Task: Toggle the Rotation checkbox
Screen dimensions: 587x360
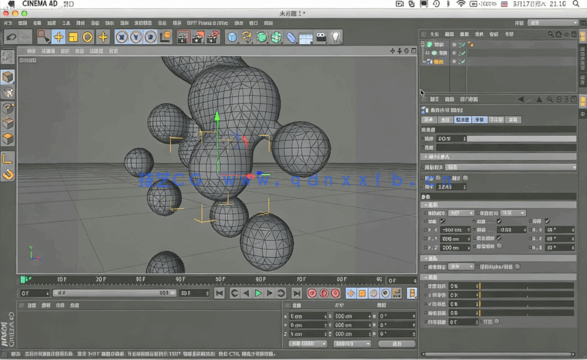Action: (x=547, y=221)
